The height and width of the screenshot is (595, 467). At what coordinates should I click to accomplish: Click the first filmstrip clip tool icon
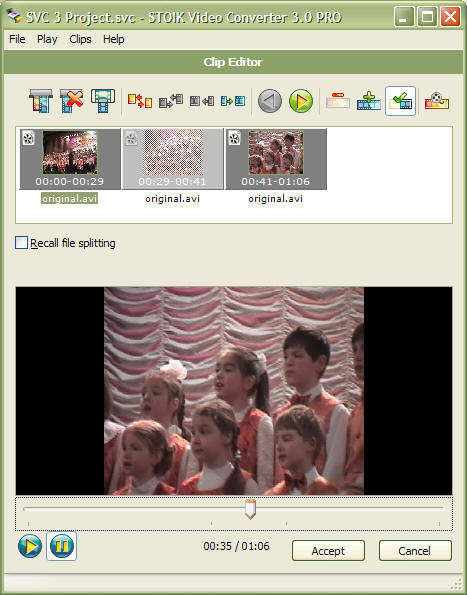click(41, 101)
